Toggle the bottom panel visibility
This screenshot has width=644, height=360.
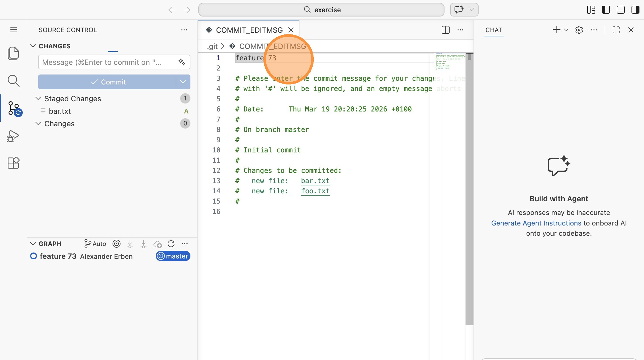tap(620, 10)
